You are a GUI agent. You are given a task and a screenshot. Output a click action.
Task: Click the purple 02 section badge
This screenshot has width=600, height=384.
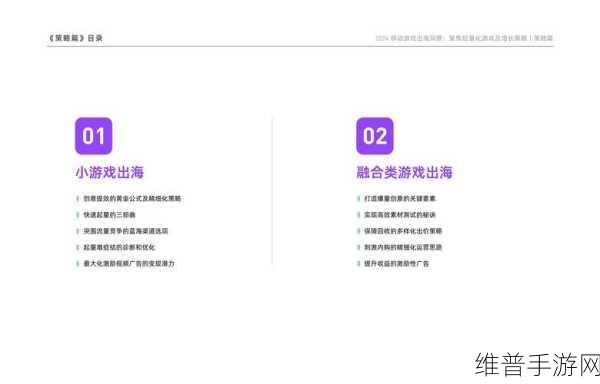click(375, 136)
